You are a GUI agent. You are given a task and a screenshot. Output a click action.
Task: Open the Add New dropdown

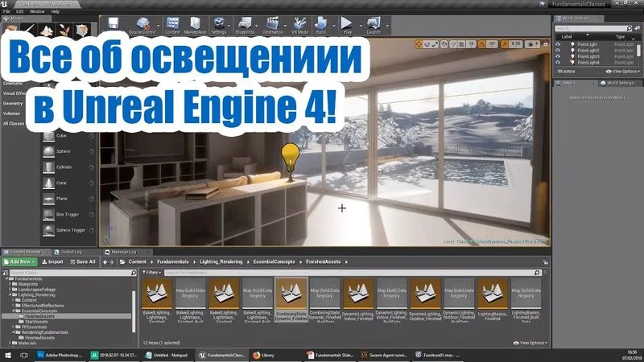pos(20,261)
